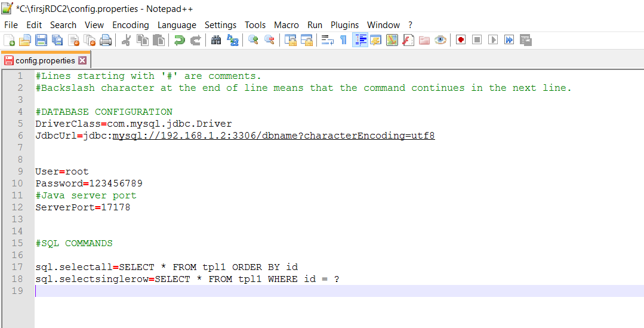This screenshot has height=328, width=644.
Task: Open the Plugins menu
Action: coord(344,25)
